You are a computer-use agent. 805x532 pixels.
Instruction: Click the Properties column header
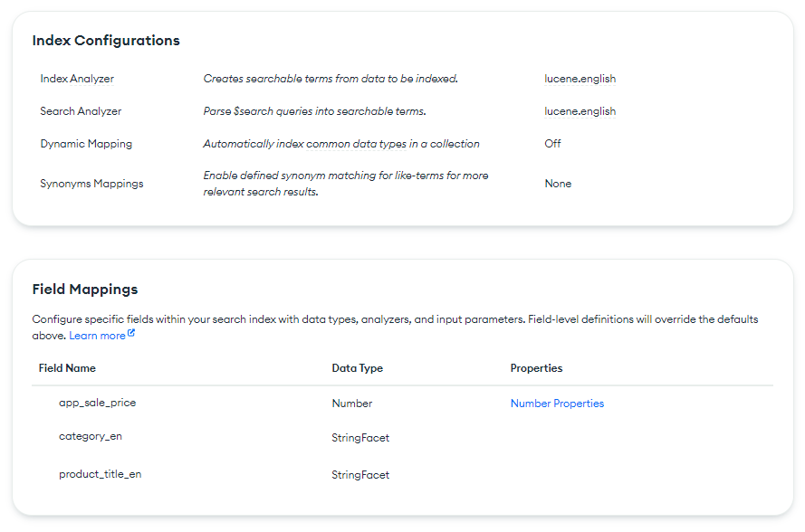click(536, 368)
